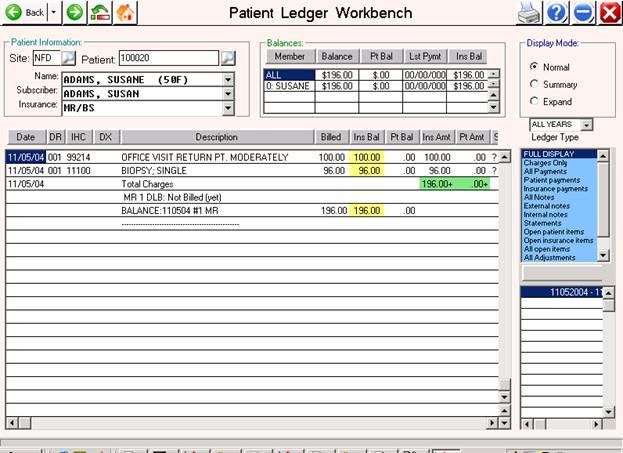The width and height of the screenshot is (623, 453).
Task: Click the Patient lookup icon beside 100020
Action: [228, 58]
